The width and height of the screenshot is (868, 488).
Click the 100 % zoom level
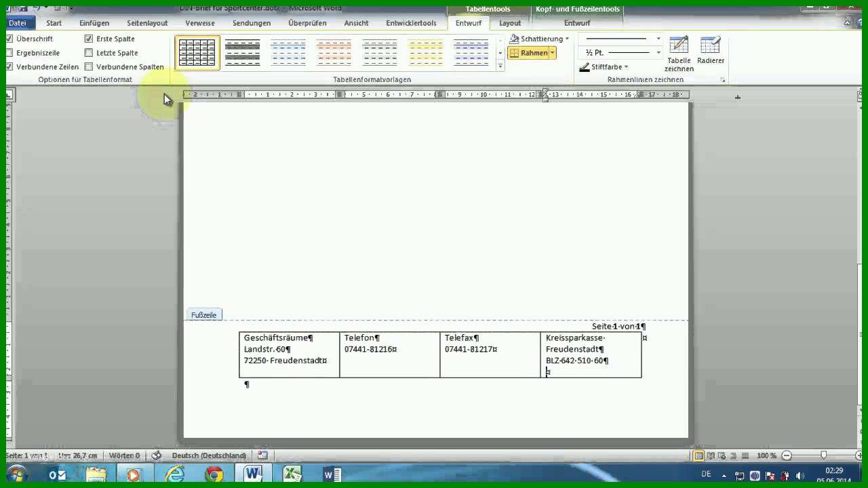tap(766, 455)
